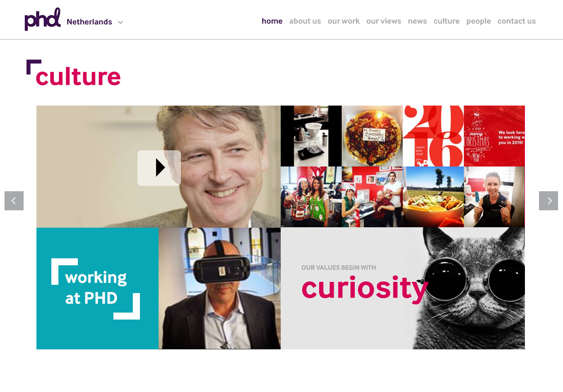Click the PHD logo
563x392 pixels.
[x=43, y=19]
